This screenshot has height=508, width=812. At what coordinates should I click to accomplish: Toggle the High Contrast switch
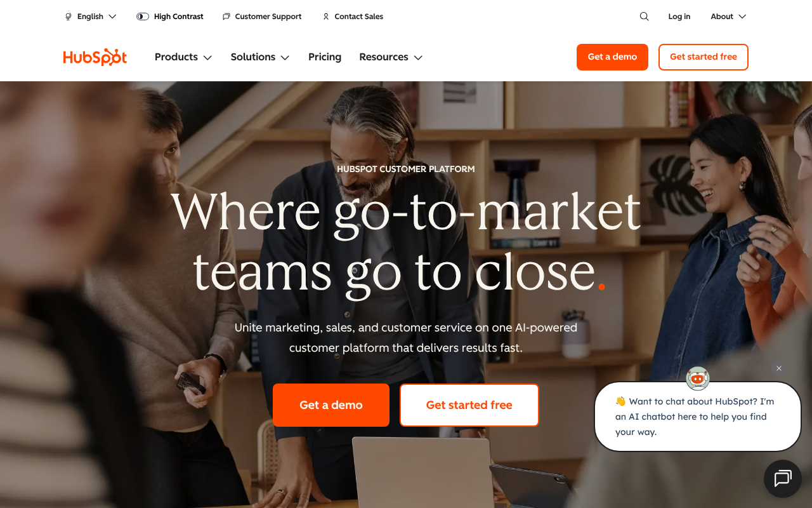coord(143,17)
